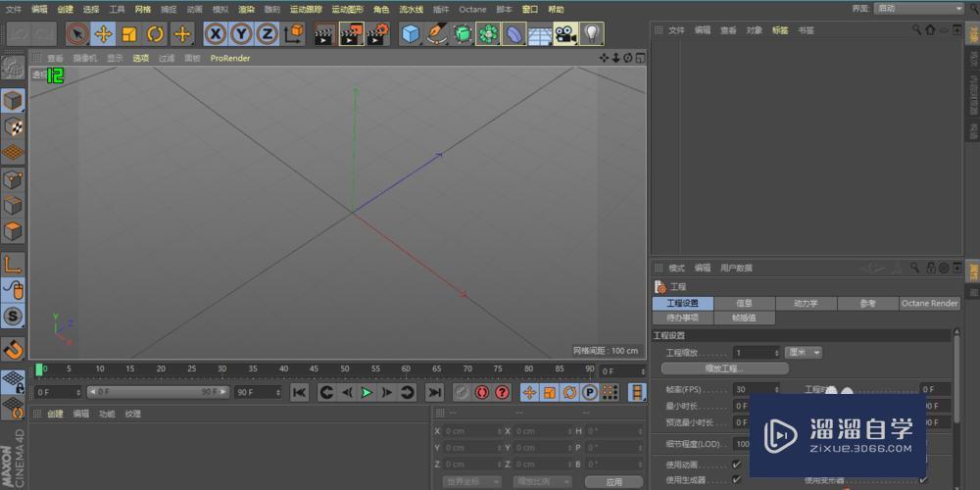Activate the Rotate tool
This screenshot has width=980, height=490.
[x=156, y=33]
